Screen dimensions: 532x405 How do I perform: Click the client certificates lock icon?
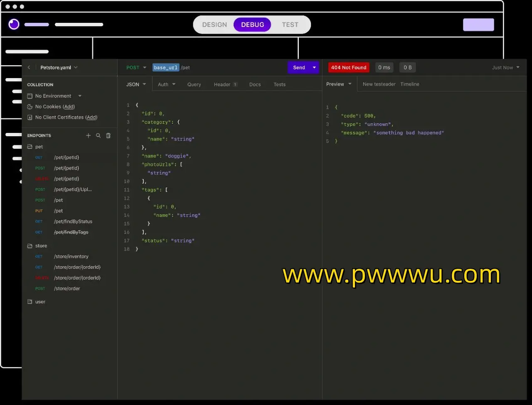pyautogui.click(x=30, y=118)
